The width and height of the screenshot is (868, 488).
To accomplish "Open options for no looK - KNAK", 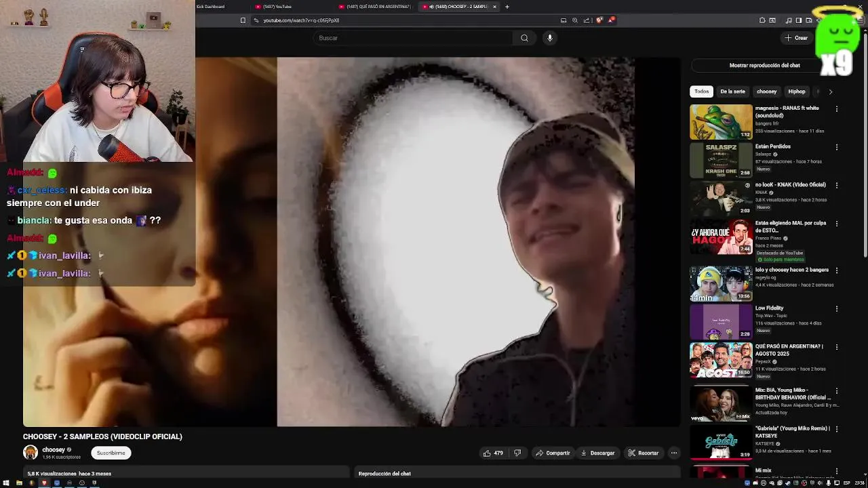I will [x=837, y=186].
